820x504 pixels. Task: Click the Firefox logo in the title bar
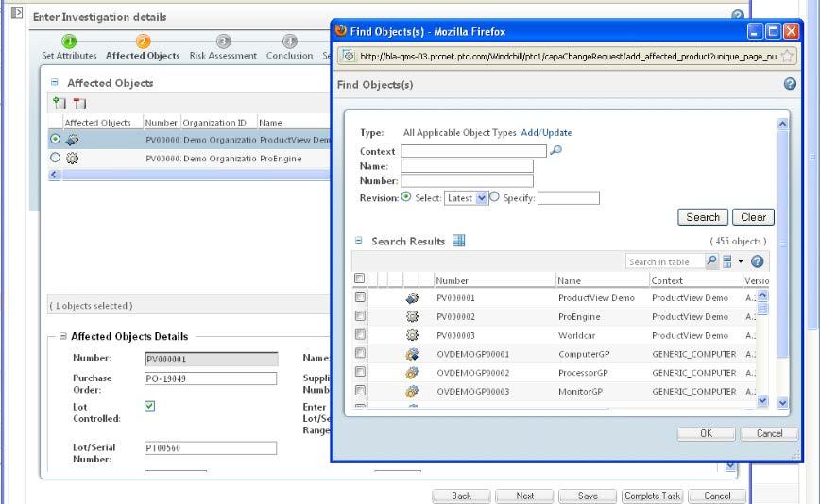341,31
